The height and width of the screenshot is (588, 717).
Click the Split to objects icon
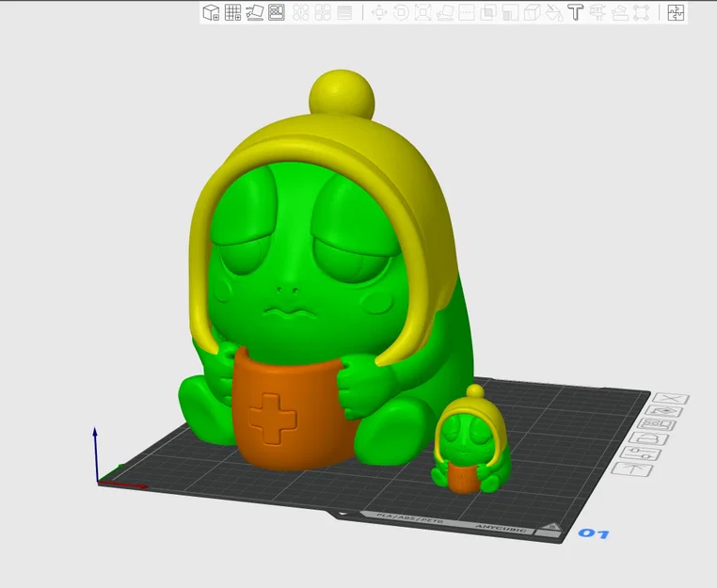tap(300, 12)
